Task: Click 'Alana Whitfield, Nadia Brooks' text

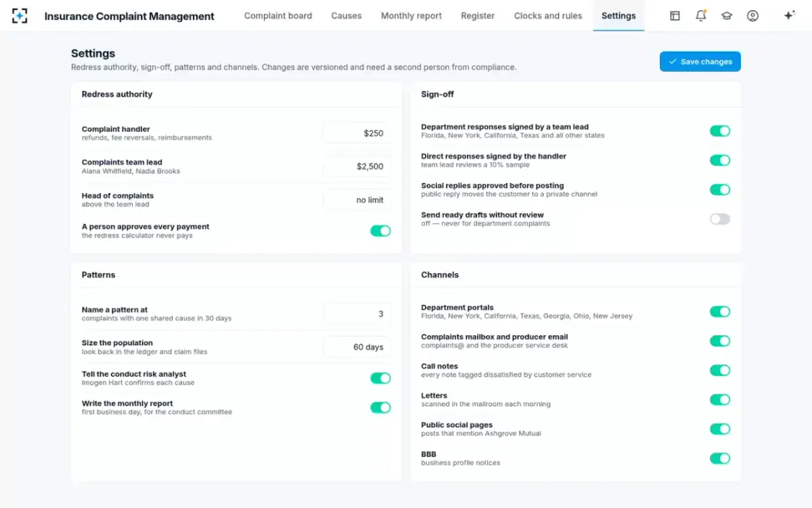Action: pyautogui.click(x=131, y=171)
